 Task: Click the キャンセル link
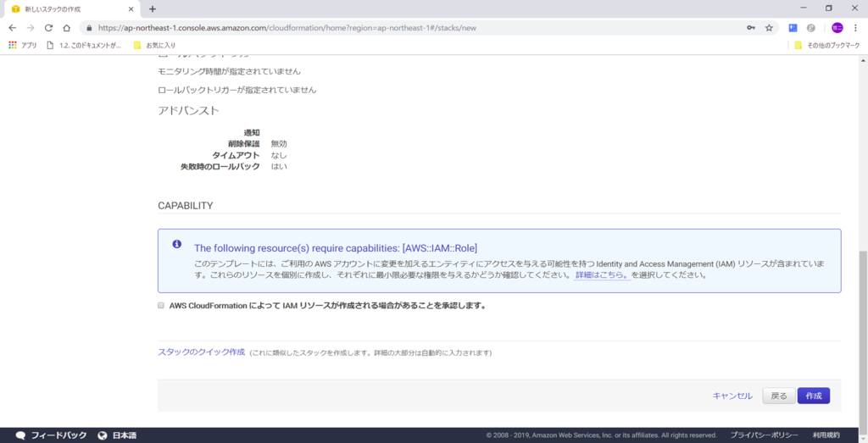[732, 396]
